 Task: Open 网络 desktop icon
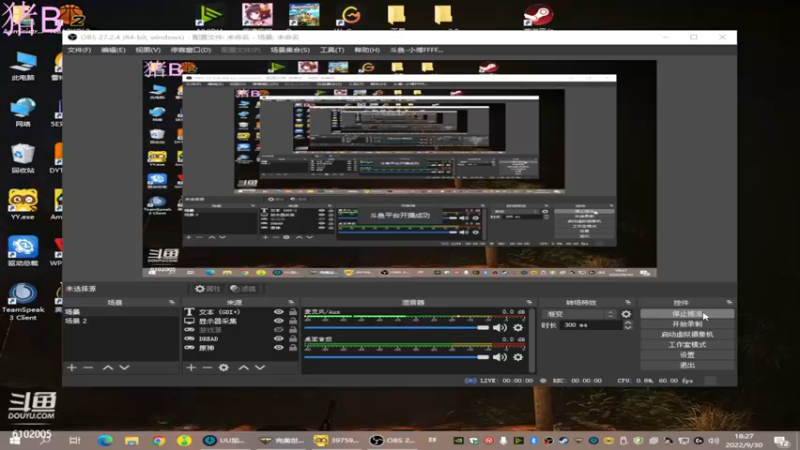[23, 112]
